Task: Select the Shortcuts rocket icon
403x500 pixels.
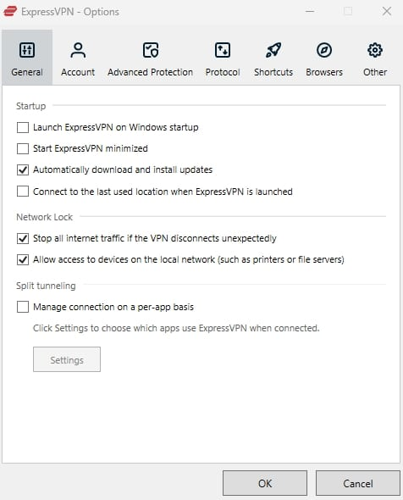Action: point(273,50)
